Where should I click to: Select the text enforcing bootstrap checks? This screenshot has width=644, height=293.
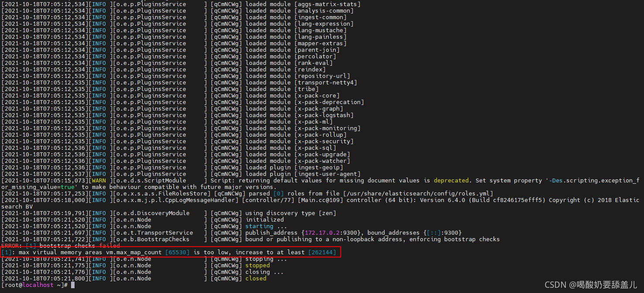456,239
